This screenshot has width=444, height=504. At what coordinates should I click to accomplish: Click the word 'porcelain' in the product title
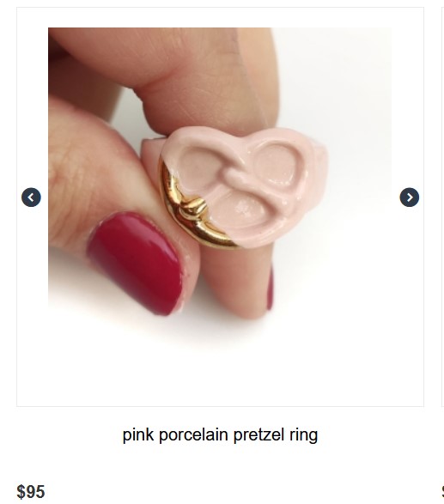pyautogui.click(x=193, y=435)
